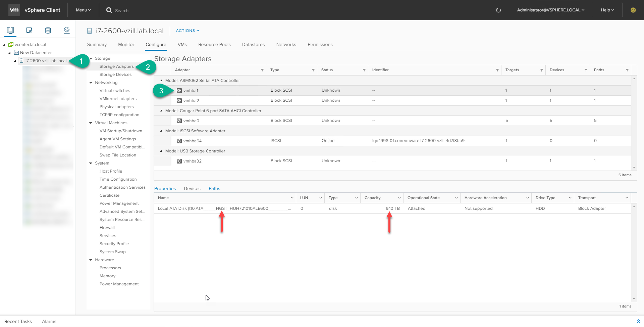The width and height of the screenshot is (644, 327).
Task: Open the Administrator@VSPHERE.LOCAL user menu
Action: [x=551, y=10]
